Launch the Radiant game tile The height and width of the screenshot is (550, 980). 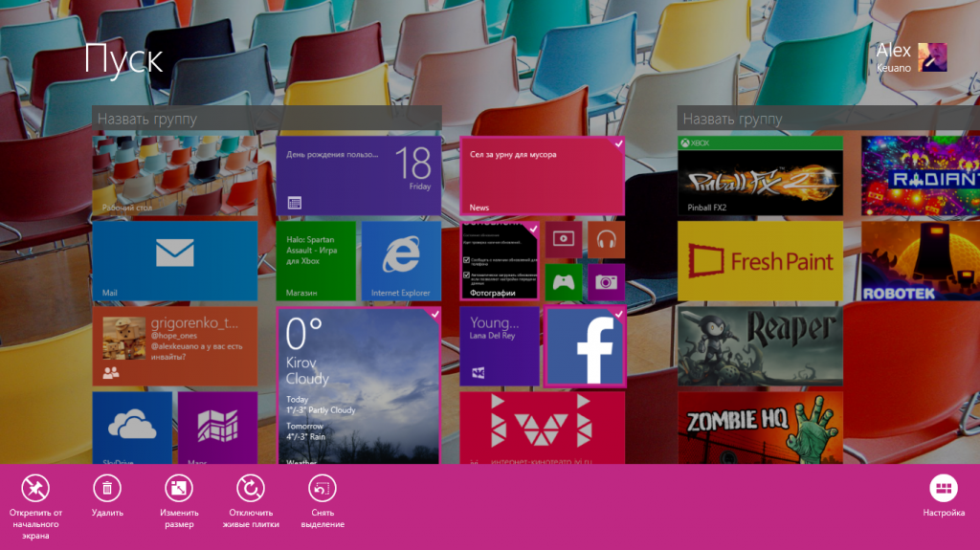[x=921, y=176]
